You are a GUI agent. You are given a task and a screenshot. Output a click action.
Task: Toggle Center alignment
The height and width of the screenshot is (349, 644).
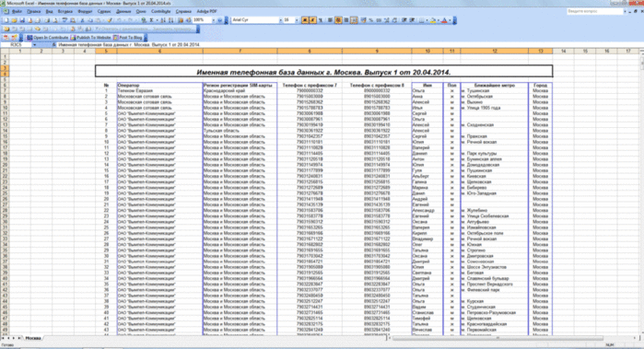click(338, 20)
